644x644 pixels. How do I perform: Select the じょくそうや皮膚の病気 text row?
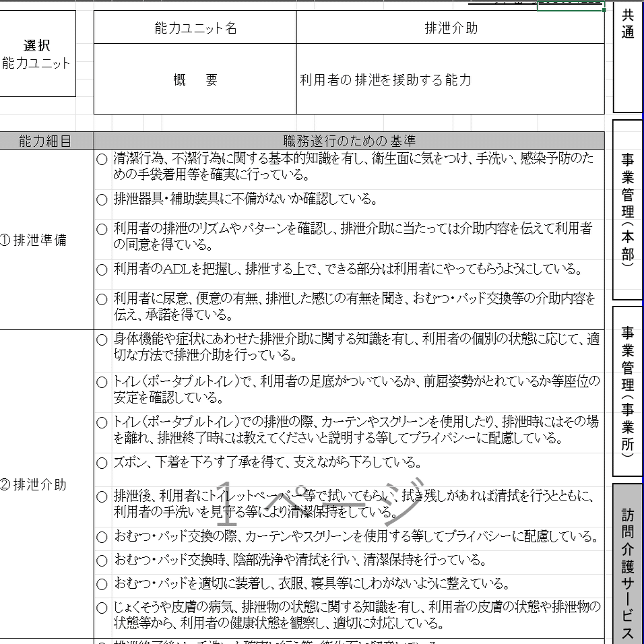357,615
